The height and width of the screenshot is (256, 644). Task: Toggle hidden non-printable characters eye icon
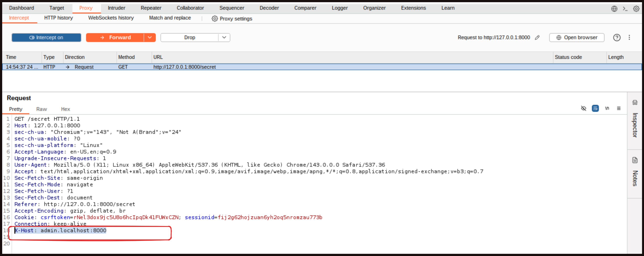(584, 108)
